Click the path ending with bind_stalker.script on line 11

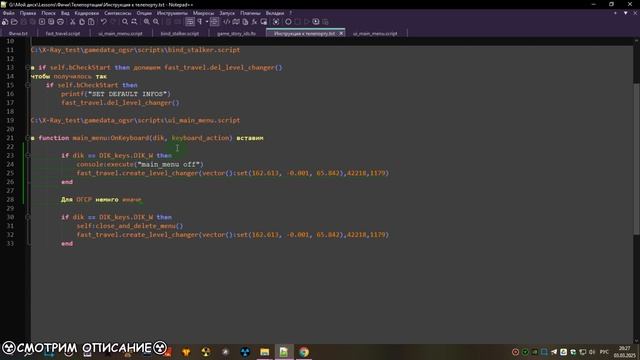click(136, 50)
